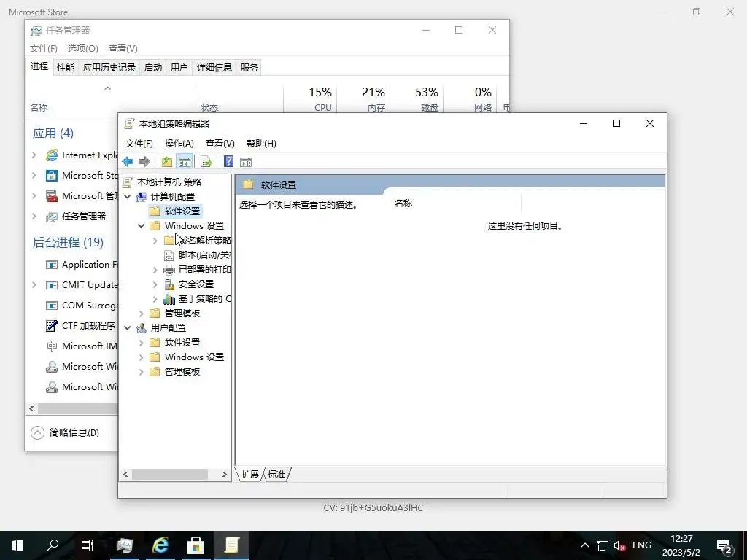
Task: Open 帮助(H) menu in Group Policy Editor
Action: [x=261, y=144]
